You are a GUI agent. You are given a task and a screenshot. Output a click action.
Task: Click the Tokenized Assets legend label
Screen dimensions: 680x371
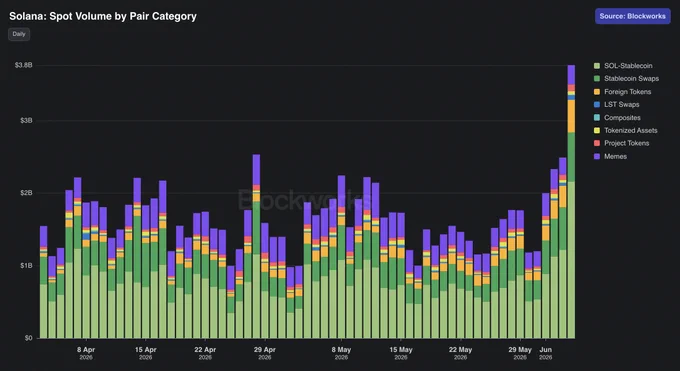(631, 130)
